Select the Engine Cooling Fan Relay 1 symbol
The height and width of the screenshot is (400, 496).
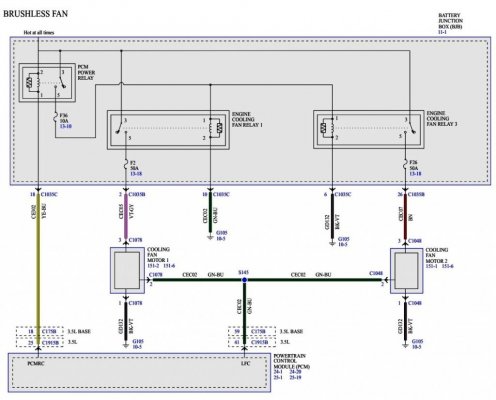coord(168,130)
